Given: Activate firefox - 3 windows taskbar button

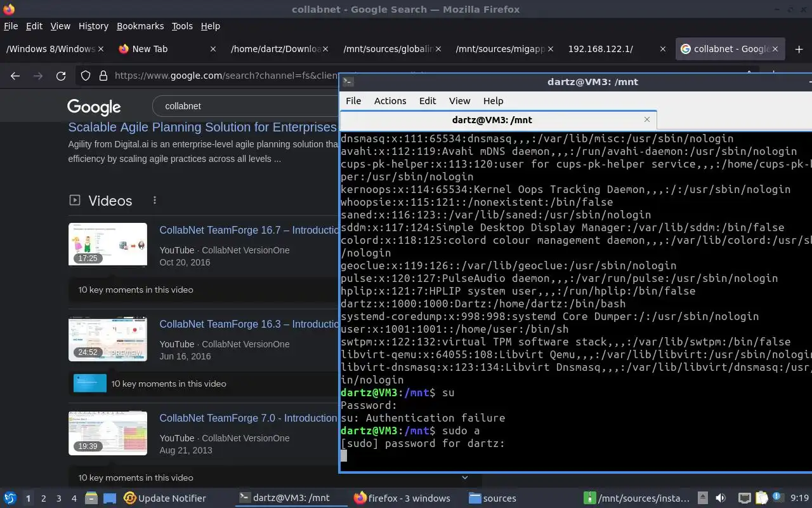Looking at the screenshot, I should 402,498.
